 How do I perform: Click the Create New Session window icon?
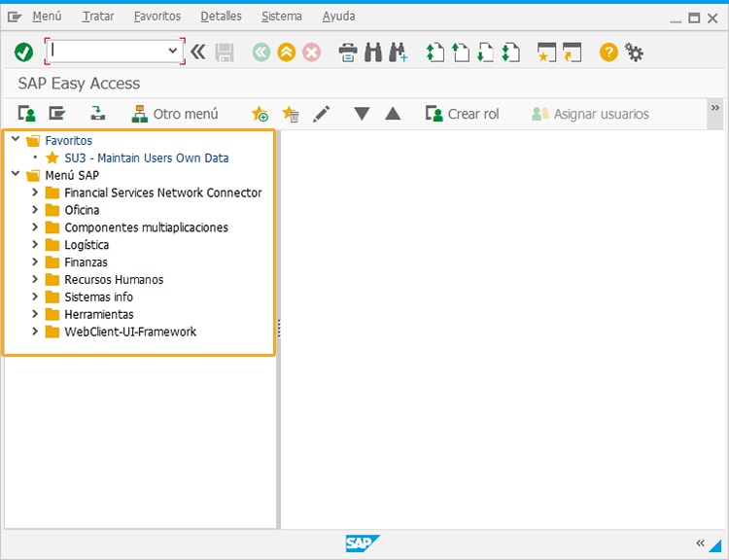coord(546,52)
